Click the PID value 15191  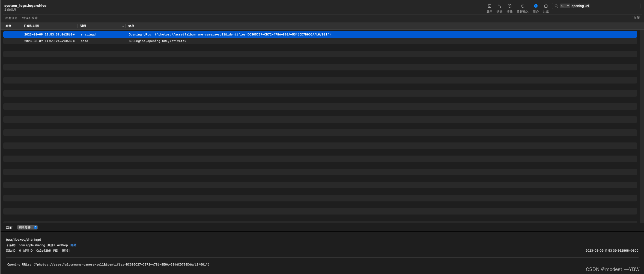click(x=65, y=251)
